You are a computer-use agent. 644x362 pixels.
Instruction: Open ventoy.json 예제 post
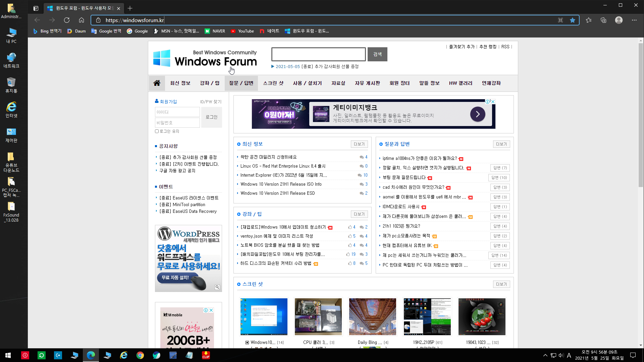(276, 236)
